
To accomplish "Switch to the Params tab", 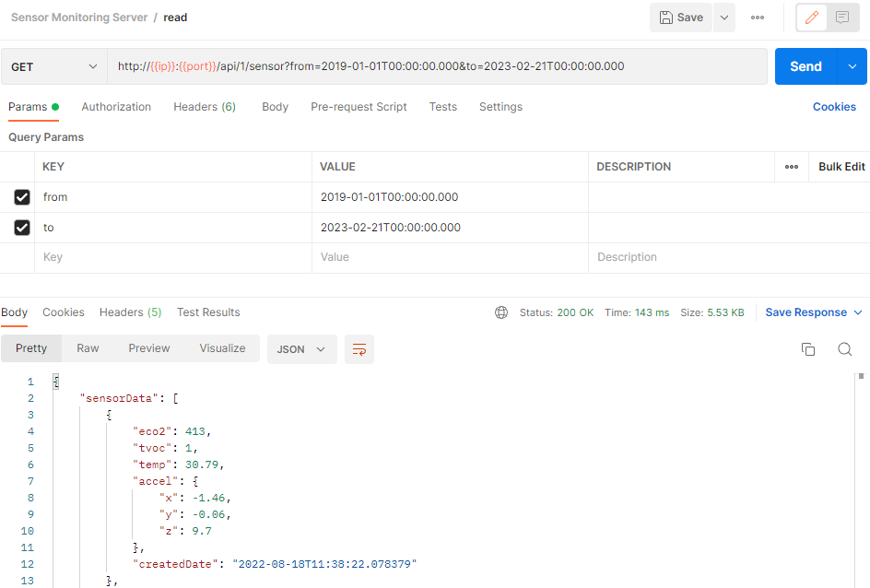I will tap(33, 107).
